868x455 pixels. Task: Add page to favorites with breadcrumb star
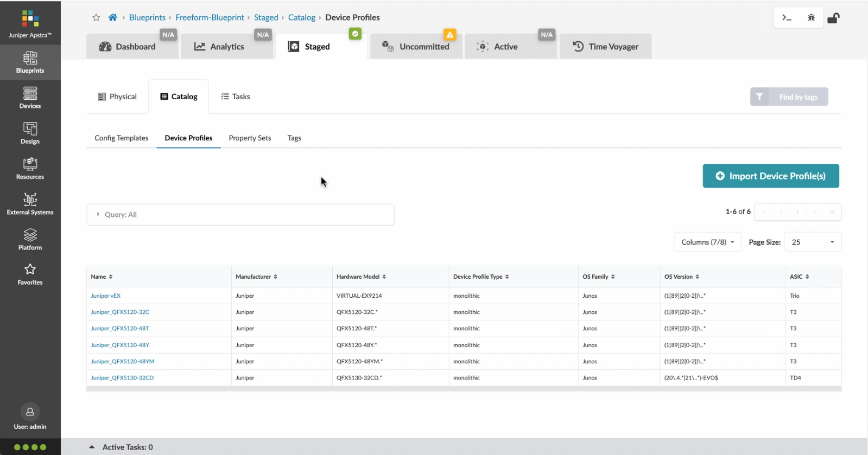[96, 17]
